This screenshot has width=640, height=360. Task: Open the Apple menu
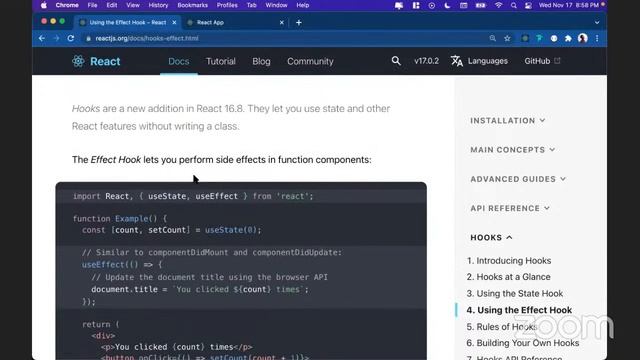[44, 5]
